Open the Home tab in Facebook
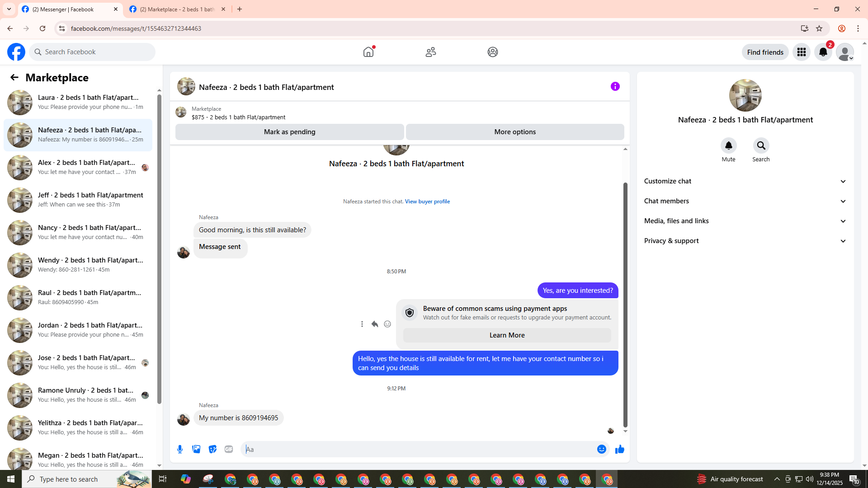Image resolution: width=868 pixels, height=488 pixels. coord(368,52)
